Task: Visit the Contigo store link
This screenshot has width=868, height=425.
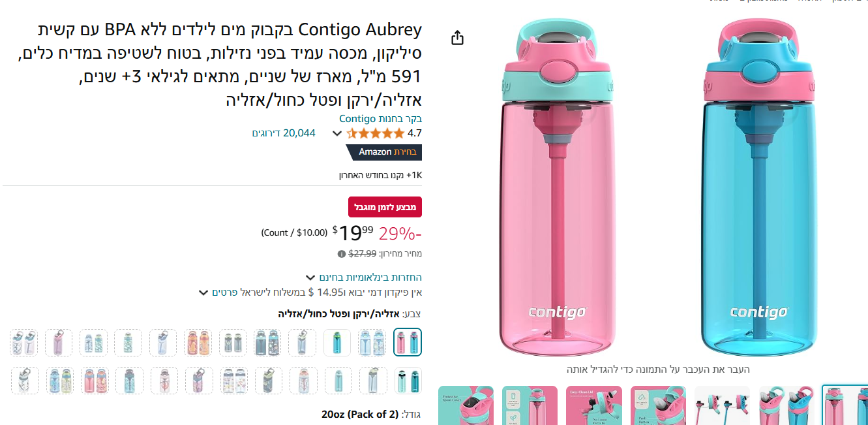Action: pos(380,119)
